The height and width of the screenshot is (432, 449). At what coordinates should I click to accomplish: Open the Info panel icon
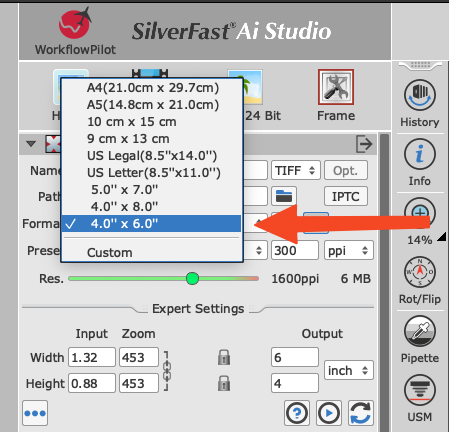coord(420,154)
